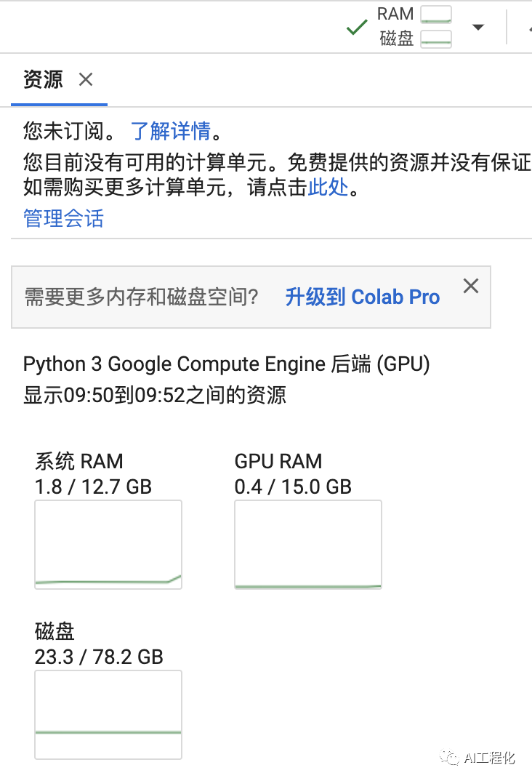Dismiss the Colab Pro upgrade banner
This screenshot has height=781, width=532.
tap(471, 286)
